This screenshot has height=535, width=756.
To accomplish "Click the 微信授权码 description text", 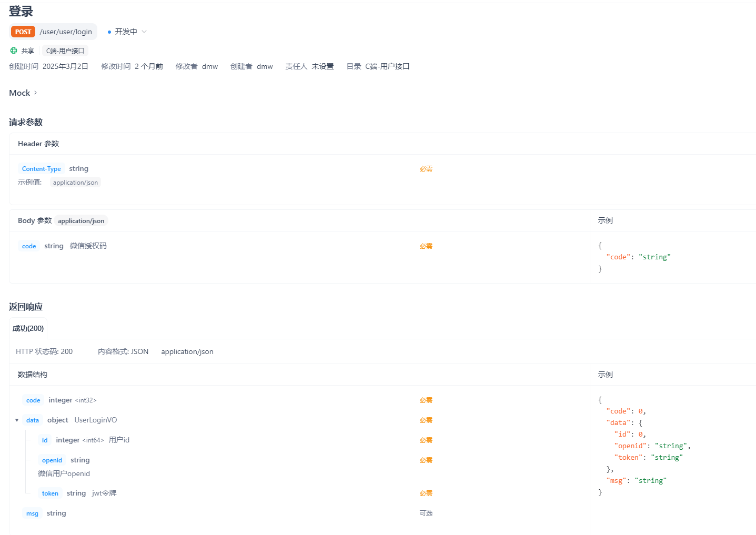I will click(x=88, y=246).
